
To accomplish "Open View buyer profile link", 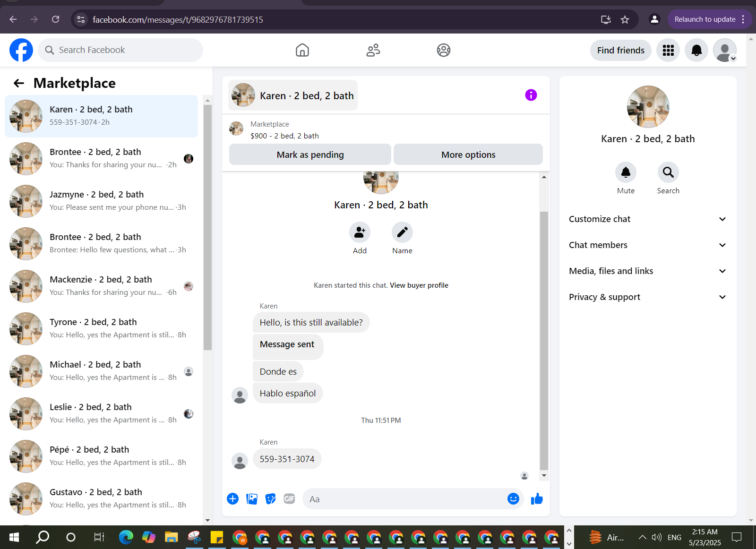I will point(419,285).
